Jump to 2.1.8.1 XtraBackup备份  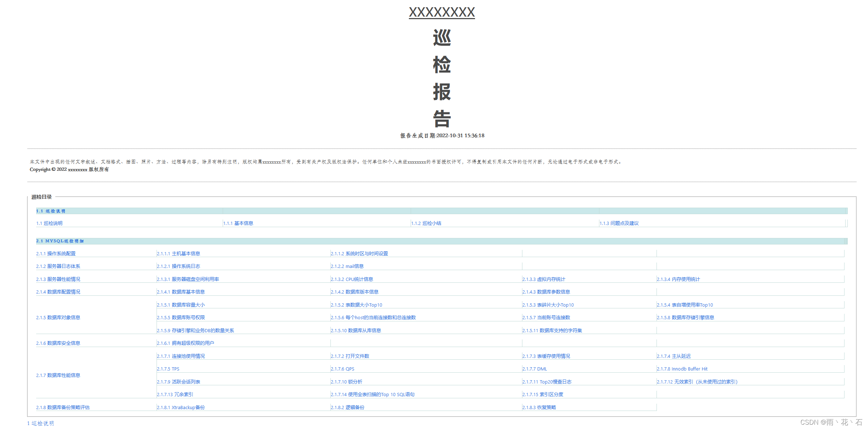click(181, 408)
